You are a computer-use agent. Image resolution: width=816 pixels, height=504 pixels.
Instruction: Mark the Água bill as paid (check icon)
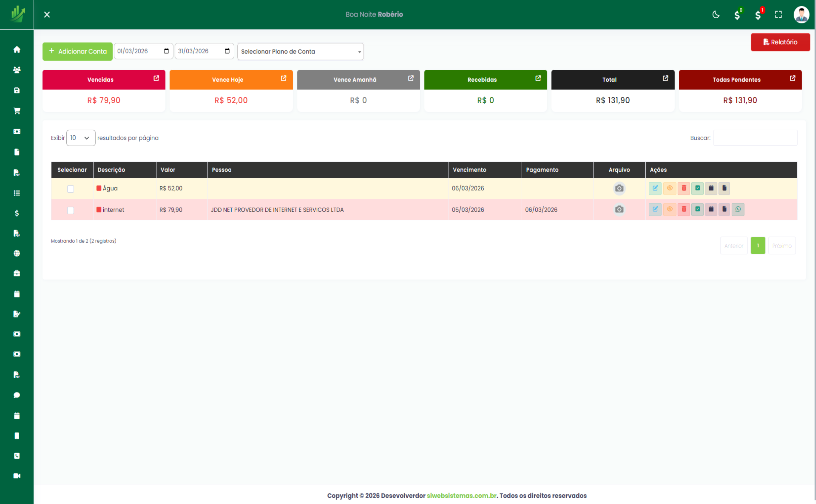697,188
